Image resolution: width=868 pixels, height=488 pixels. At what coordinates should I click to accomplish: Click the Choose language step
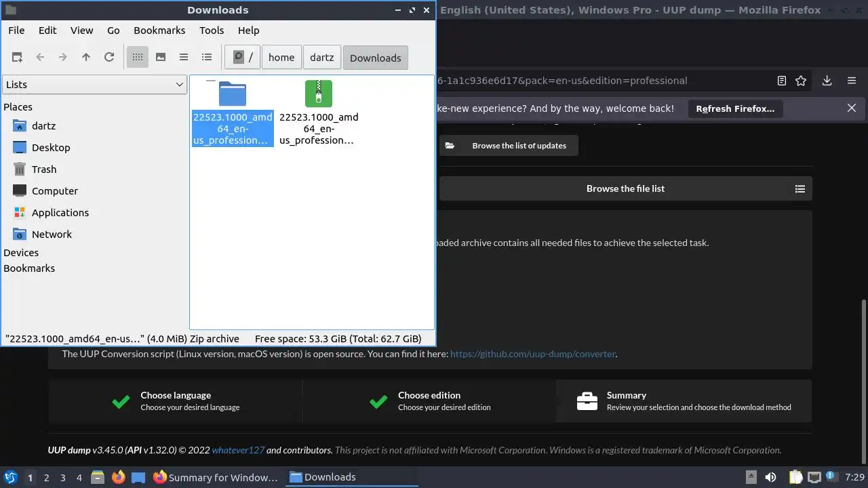176,401
